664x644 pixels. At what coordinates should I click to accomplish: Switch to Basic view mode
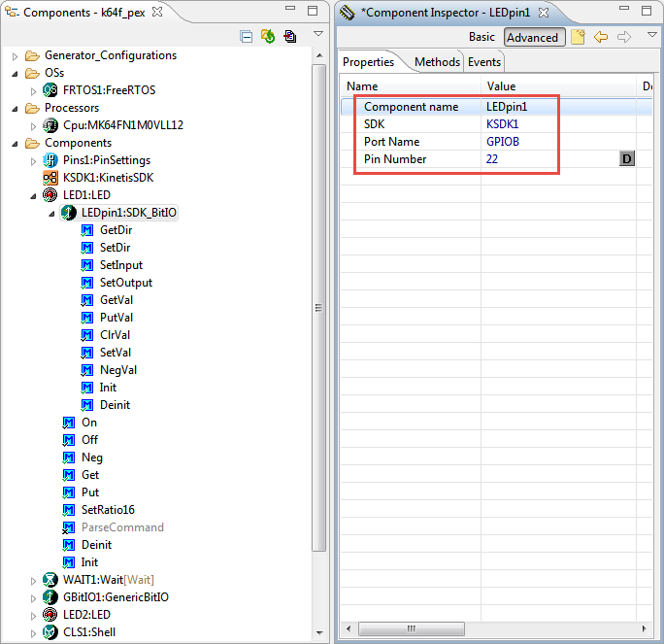pyautogui.click(x=481, y=37)
